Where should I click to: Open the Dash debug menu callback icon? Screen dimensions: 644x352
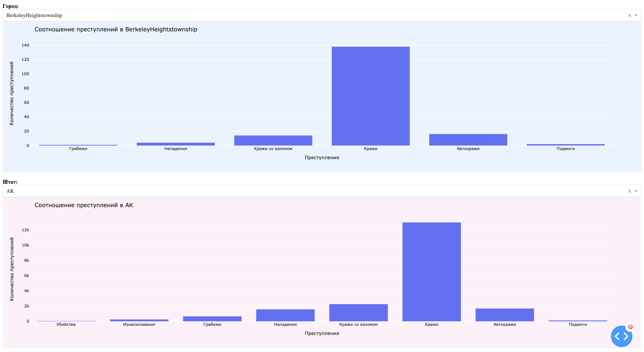pyautogui.click(x=622, y=336)
